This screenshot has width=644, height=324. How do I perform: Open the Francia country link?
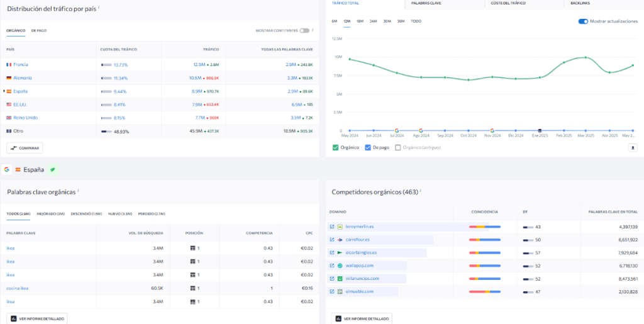point(21,65)
